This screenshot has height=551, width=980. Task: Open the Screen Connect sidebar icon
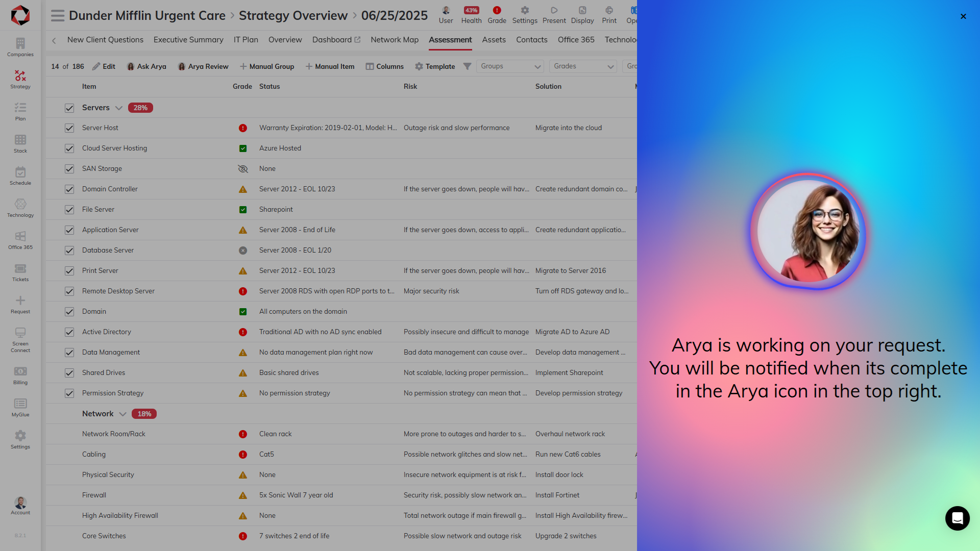[x=20, y=339]
